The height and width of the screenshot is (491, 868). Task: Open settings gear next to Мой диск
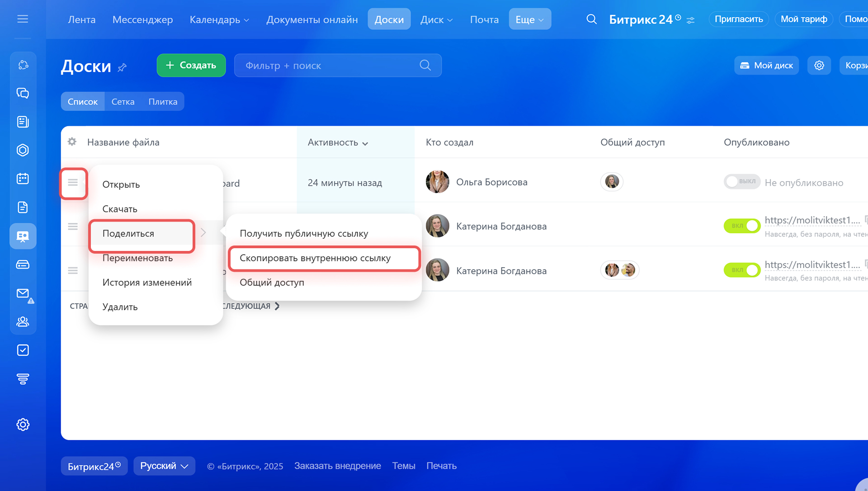(819, 66)
